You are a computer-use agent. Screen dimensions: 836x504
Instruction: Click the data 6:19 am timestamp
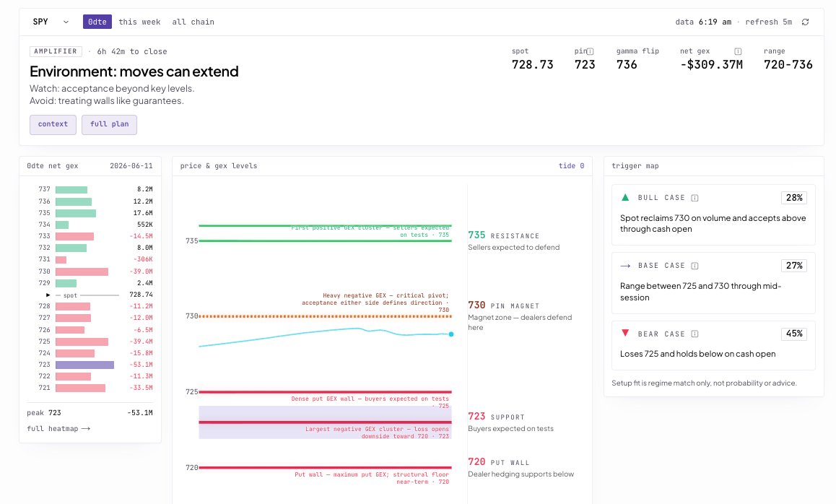coord(703,22)
